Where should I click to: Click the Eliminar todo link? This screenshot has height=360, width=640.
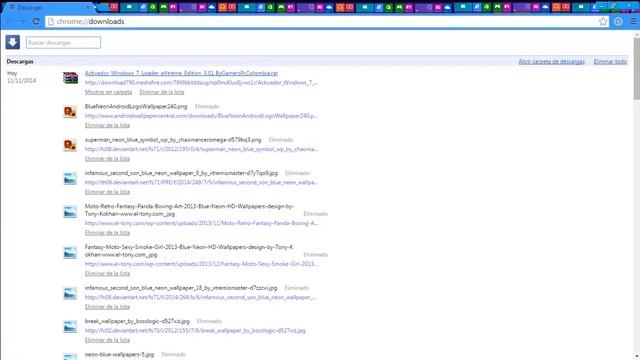point(610,62)
